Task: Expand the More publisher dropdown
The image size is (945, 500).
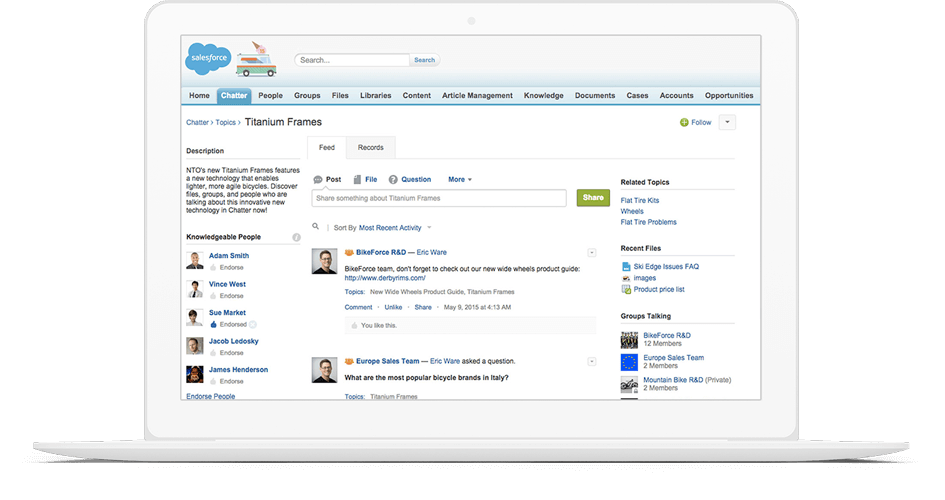Action: click(461, 180)
